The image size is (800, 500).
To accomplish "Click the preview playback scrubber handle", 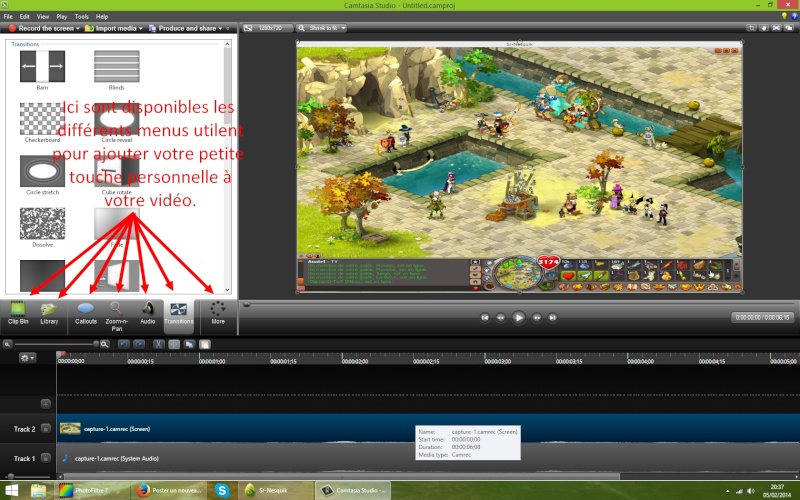I will point(246,305).
